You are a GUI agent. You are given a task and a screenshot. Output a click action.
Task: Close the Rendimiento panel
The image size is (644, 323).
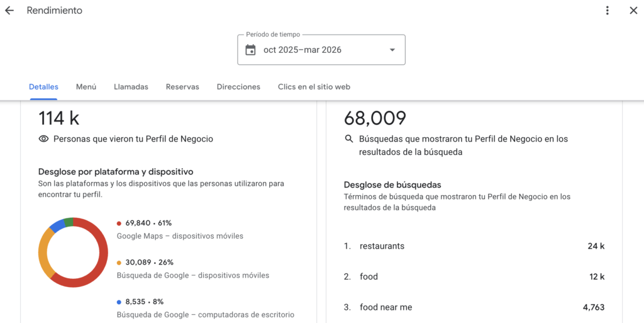pos(633,11)
